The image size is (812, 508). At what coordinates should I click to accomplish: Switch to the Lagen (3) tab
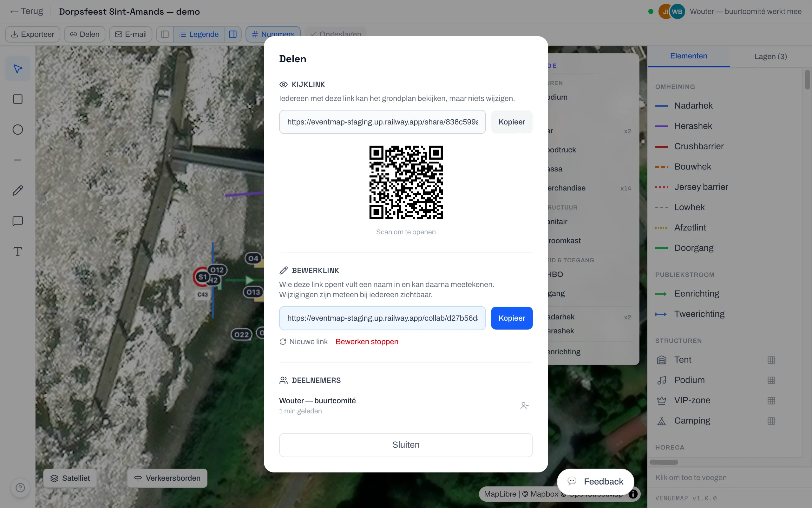[x=770, y=57]
